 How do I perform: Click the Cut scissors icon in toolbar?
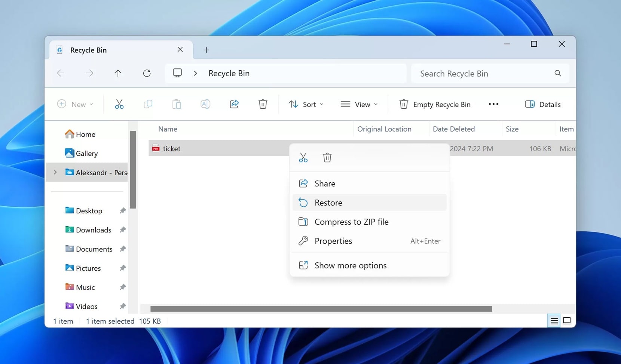119,104
